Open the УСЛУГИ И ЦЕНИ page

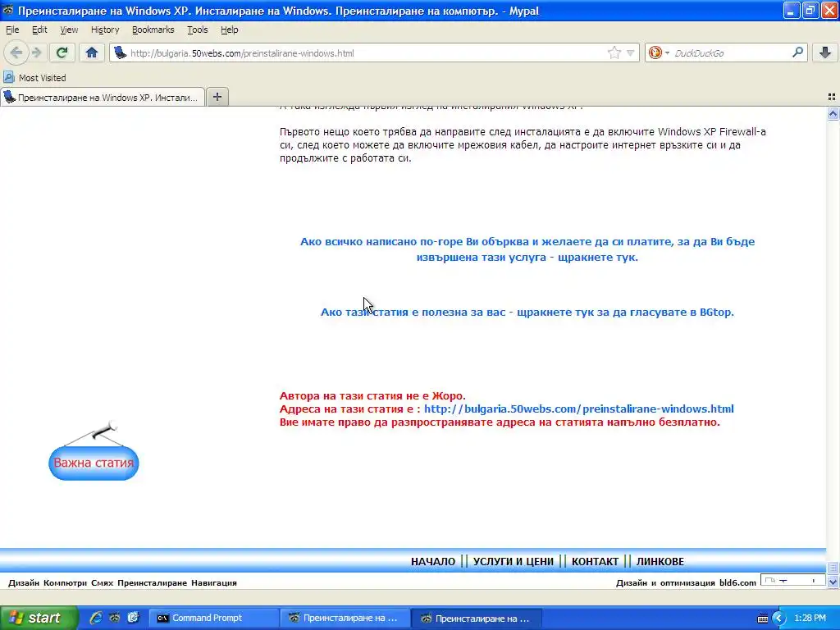[514, 561]
